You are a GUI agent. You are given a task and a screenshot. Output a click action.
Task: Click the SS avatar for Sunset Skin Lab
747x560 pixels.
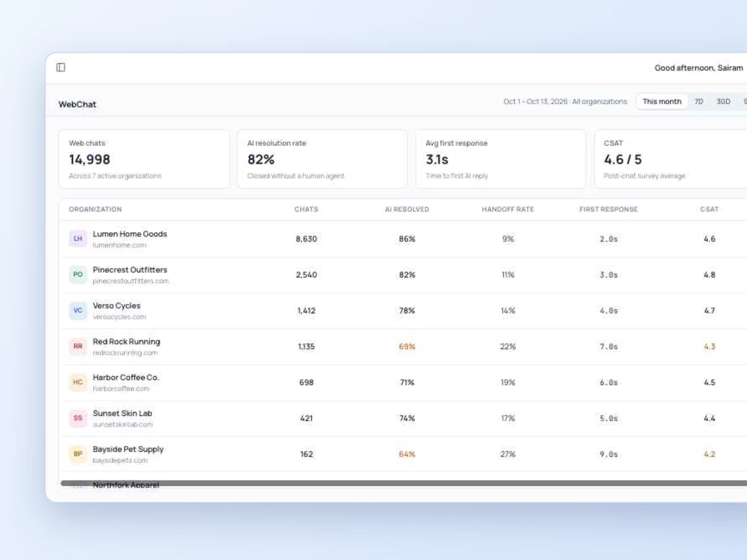coord(78,418)
